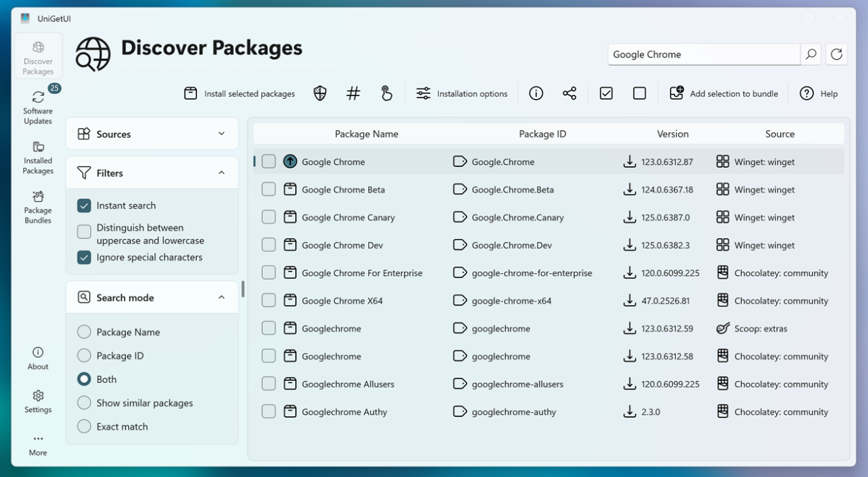Click the interactive installation hand icon
This screenshot has width=868, height=477.
tap(387, 93)
